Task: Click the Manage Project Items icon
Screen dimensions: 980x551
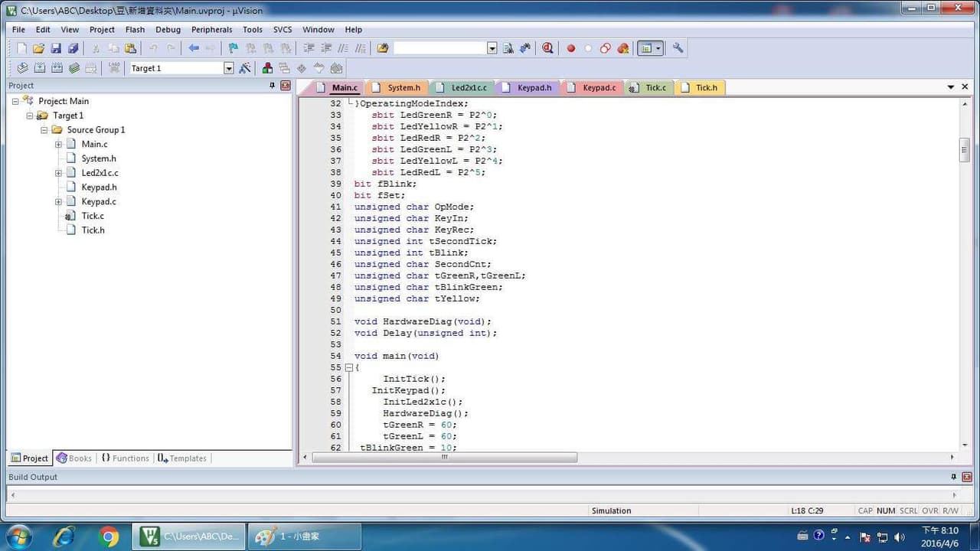Action: (x=267, y=68)
